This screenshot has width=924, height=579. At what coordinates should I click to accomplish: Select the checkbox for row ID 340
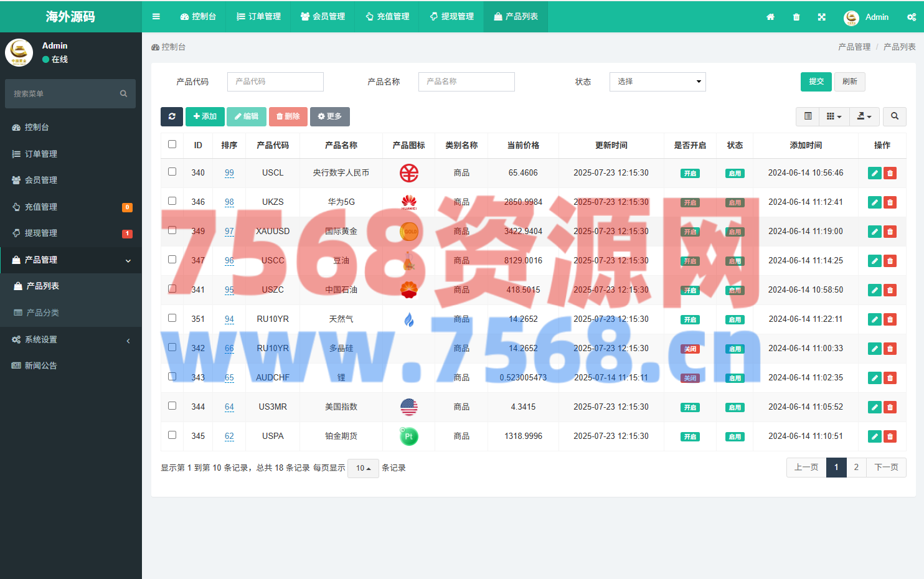172,172
